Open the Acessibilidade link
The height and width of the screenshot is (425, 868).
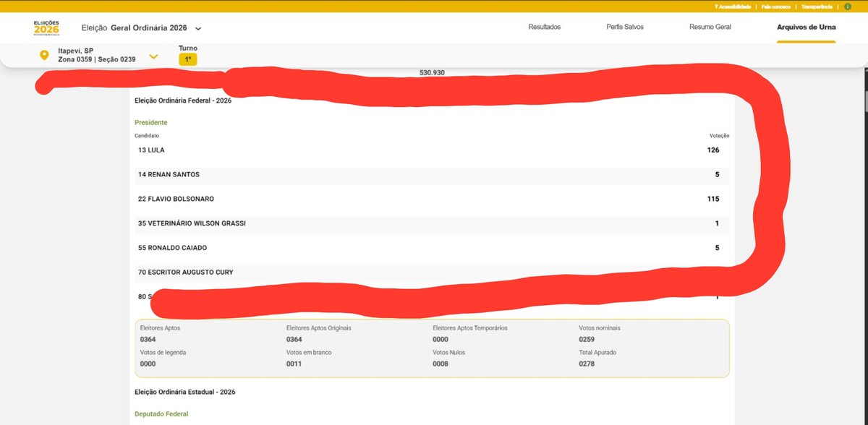[x=733, y=7]
